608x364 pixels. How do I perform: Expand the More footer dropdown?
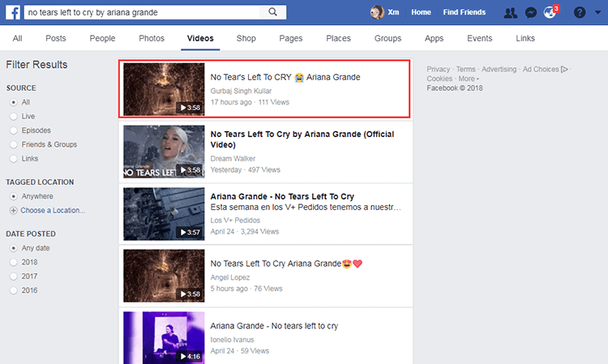(x=469, y=79)
